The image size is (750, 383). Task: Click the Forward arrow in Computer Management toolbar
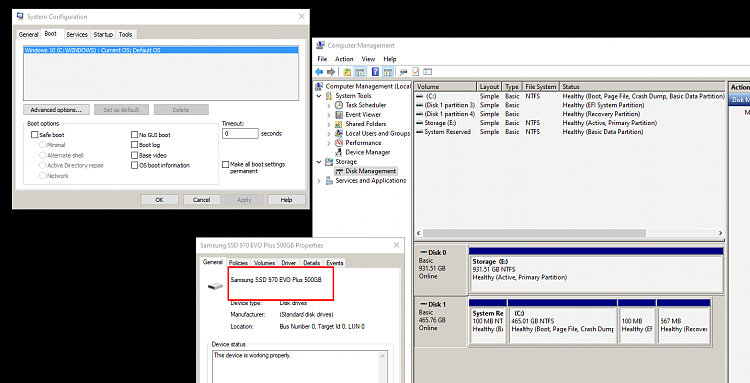[331, 72]
